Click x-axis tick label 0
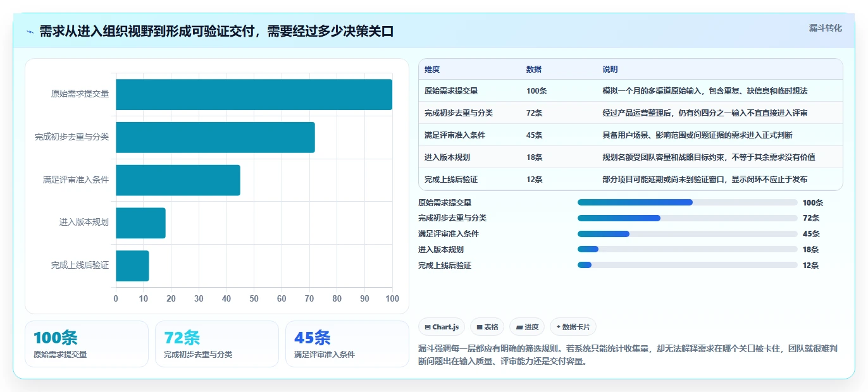This screenshot has height=392, width=868. (x=116, y=299)
